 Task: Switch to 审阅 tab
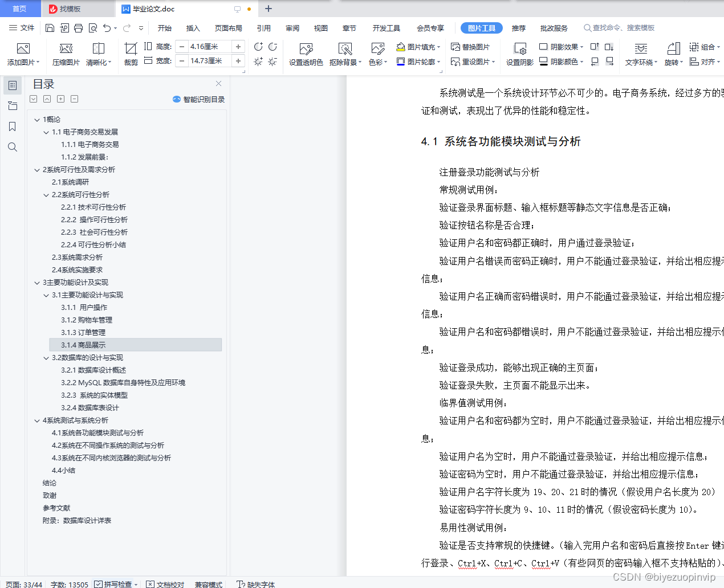[292, 28]
